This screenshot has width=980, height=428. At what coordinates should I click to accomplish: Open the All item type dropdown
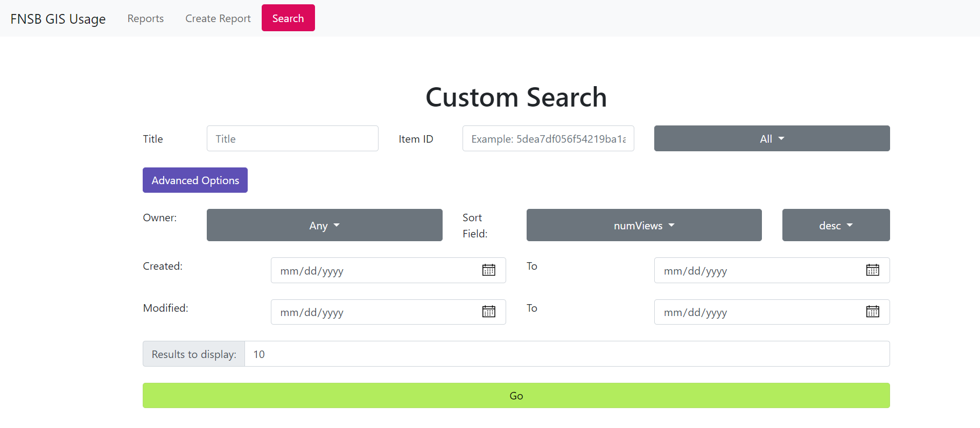tap(772, 138)
